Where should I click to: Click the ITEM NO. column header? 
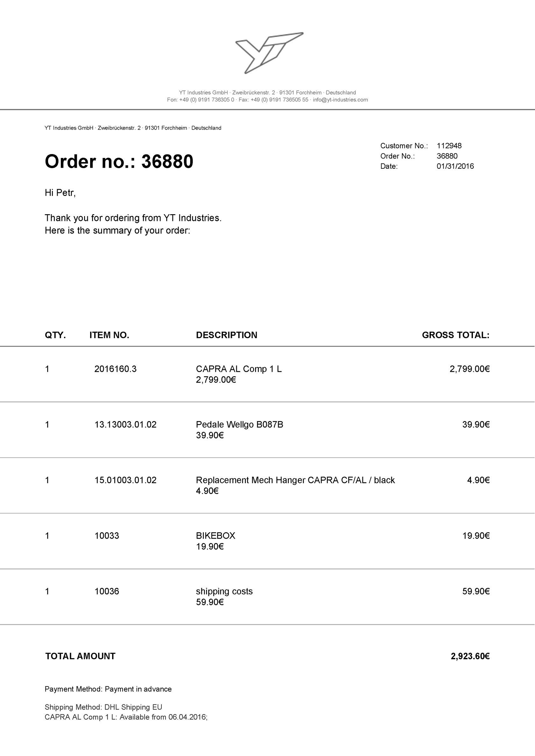(x=109, y=335)
